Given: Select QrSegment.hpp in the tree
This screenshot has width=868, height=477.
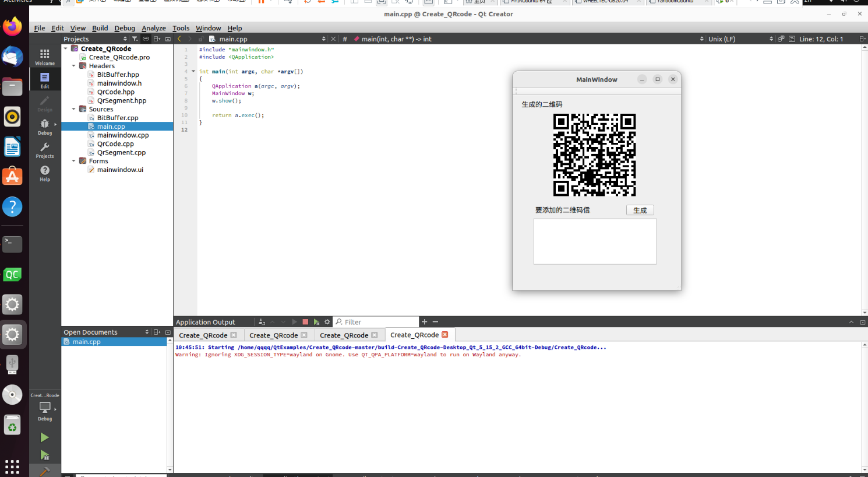Looking at the screenshot, I should [x=122, y=101].
